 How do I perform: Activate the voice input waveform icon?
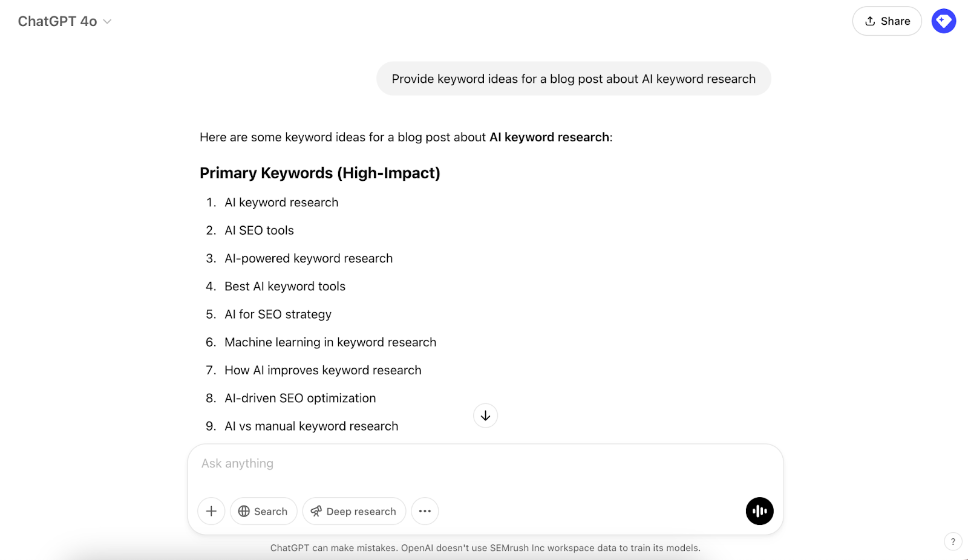[759, 511]
